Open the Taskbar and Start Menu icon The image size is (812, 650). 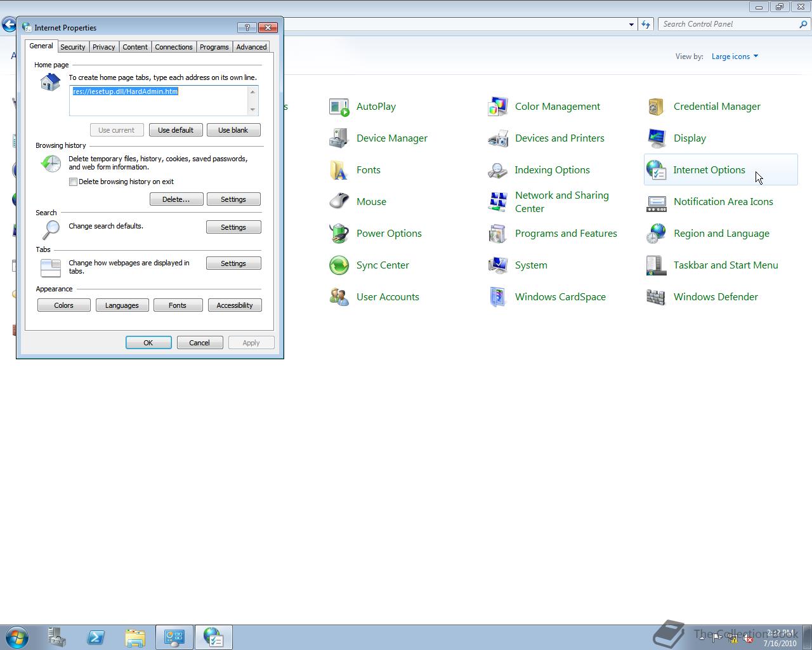(x=657, y=265)
